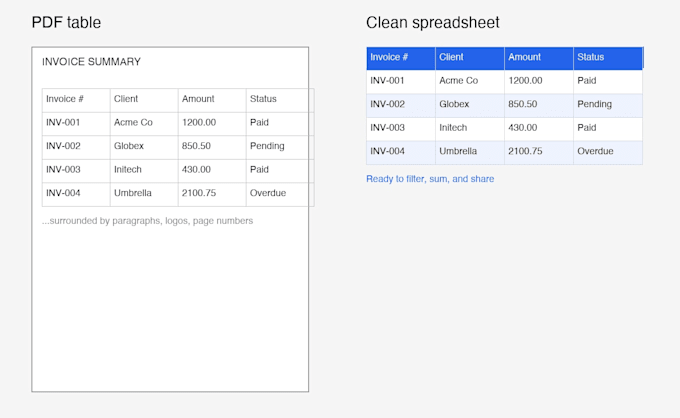The image size is (680, 418).
Task: Select 'Acme Co' cell in clean spreadsheet
Action: coord(470,82)
